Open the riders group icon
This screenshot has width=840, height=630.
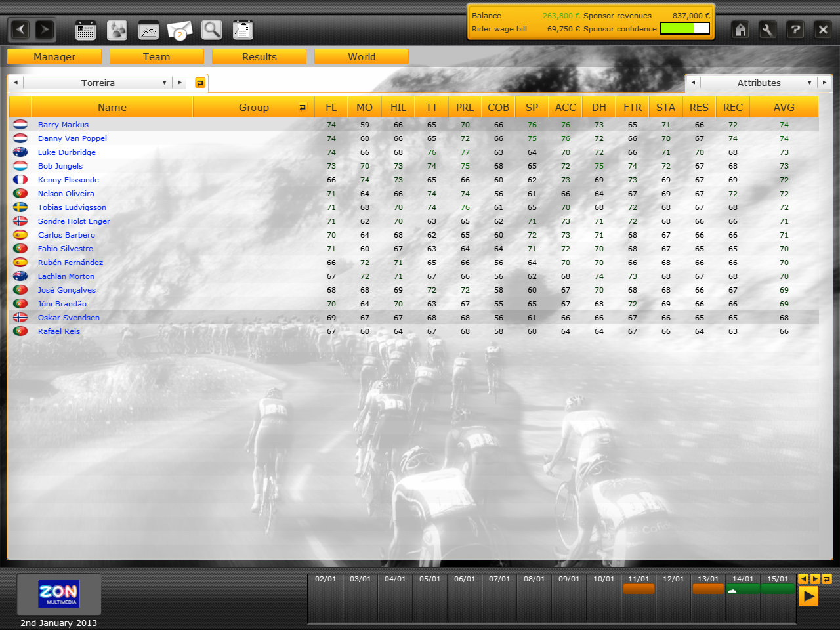tap(117, 30)
